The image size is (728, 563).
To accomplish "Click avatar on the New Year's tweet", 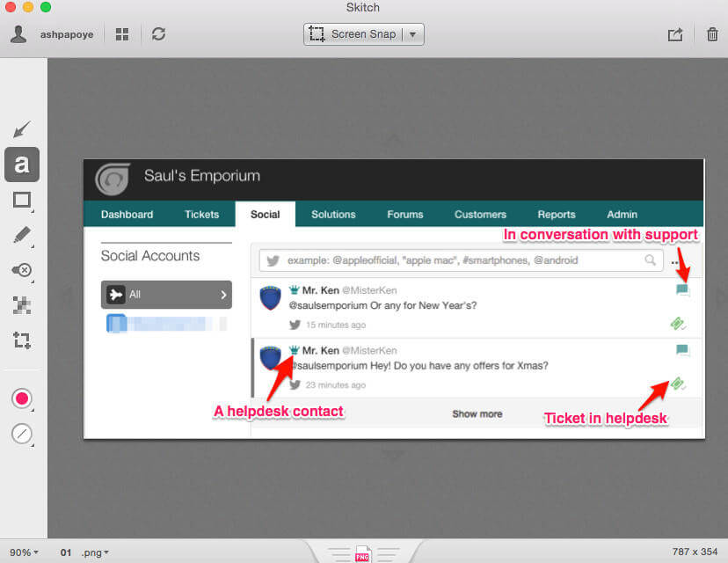I will point(270,297).
